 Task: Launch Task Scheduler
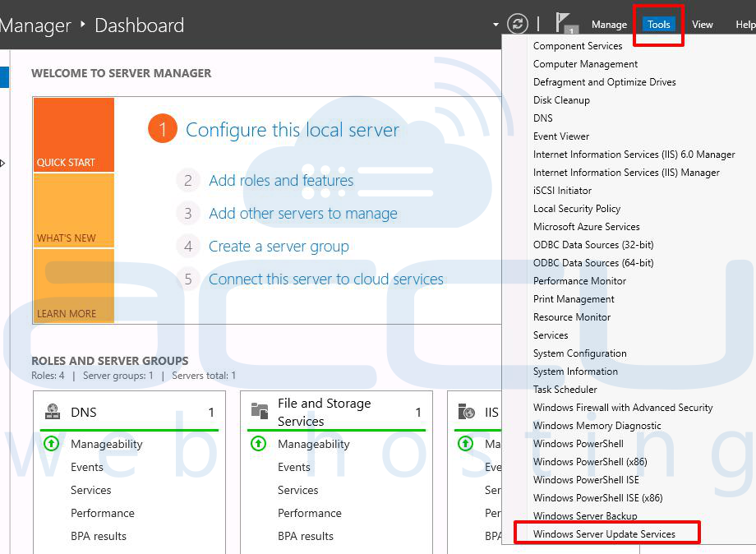tap(565, 390)
